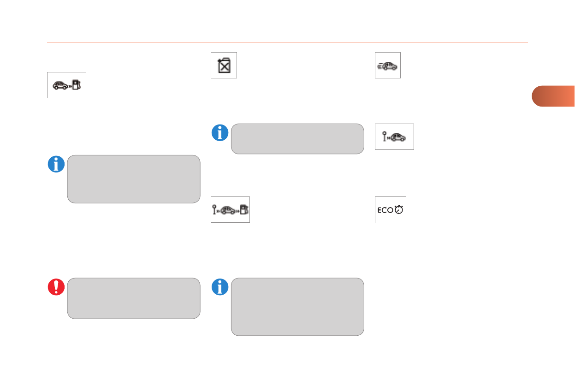Click the blue info icon below fuel can
Viewport: 575px width, 392px height.
[220, 132]
